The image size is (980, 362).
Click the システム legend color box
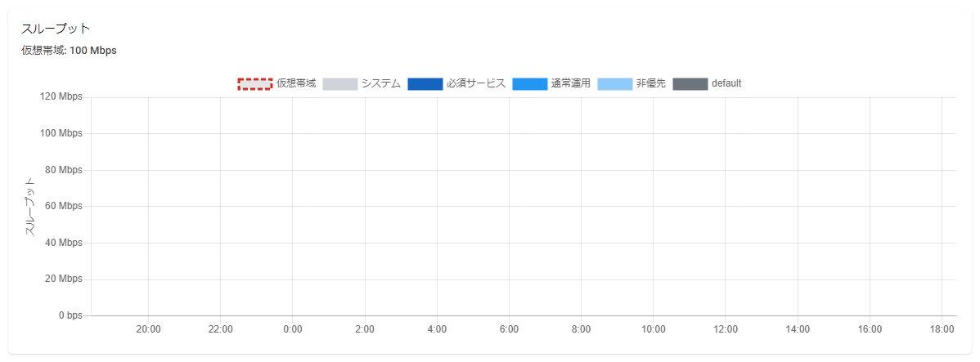pos(340,83)
